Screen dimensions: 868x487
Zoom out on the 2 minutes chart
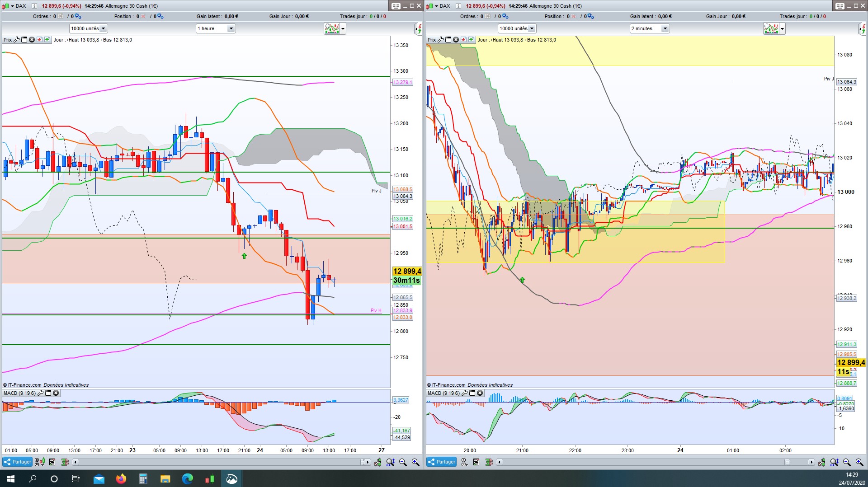tap(847, 462)
